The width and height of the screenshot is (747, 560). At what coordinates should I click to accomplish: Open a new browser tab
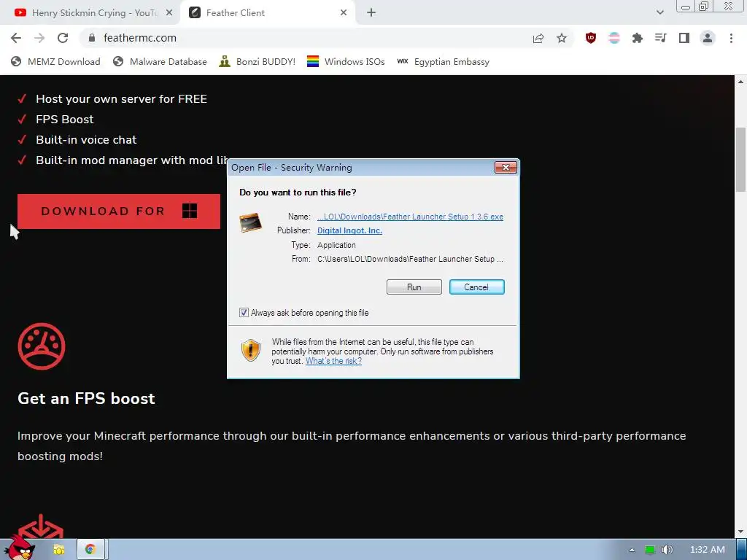pyautogui.click(x=371, y=13)
